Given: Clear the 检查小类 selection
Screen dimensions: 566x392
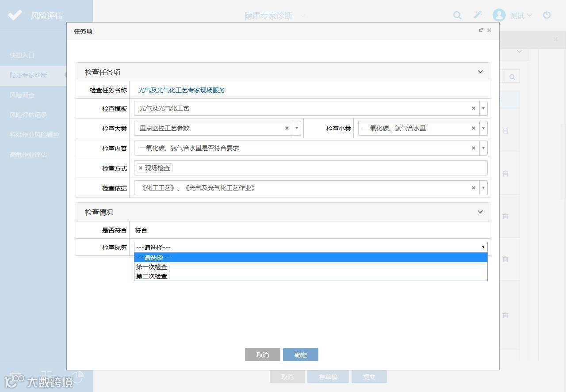Looking at the screenshot, I should (x=473, y=128).
